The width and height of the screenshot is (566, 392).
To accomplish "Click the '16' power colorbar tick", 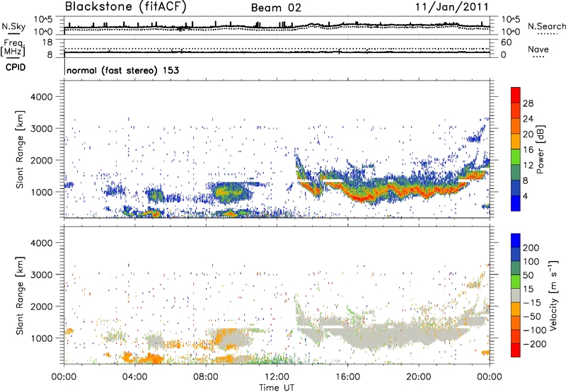I will (x=528, y=150).
